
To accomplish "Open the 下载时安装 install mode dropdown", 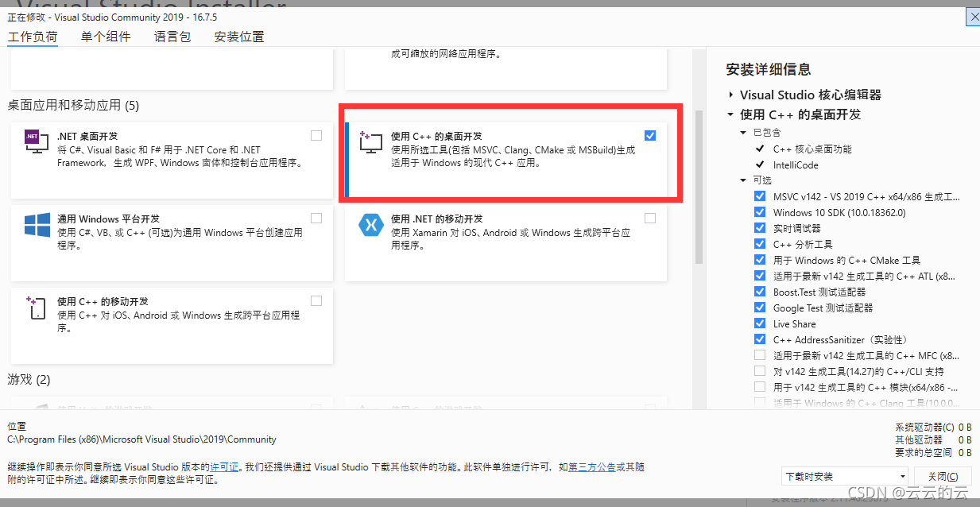I will (845, 476).
